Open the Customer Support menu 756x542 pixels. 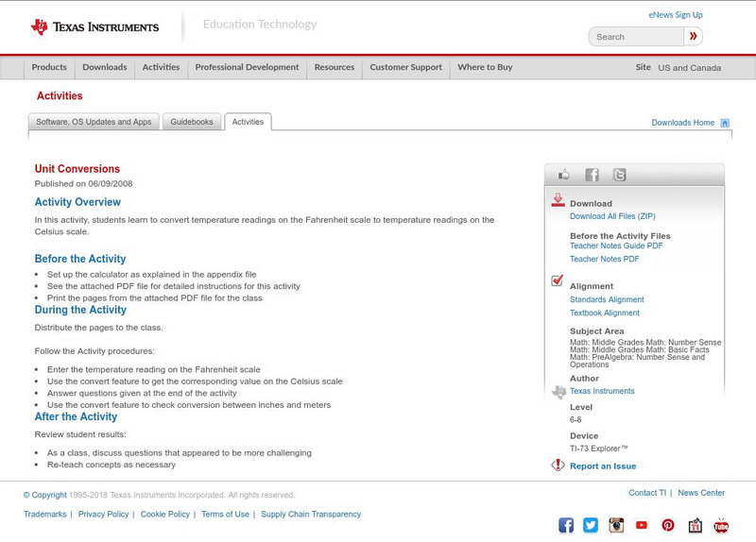click(406, 67)
